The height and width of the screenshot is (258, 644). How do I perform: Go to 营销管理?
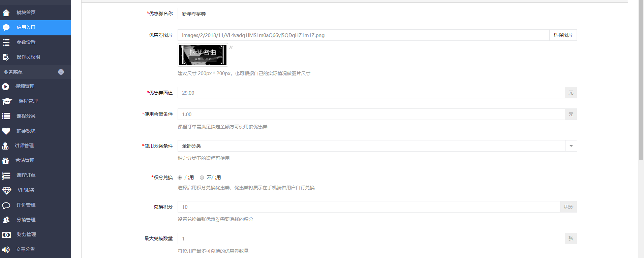[x=35, y=161]
